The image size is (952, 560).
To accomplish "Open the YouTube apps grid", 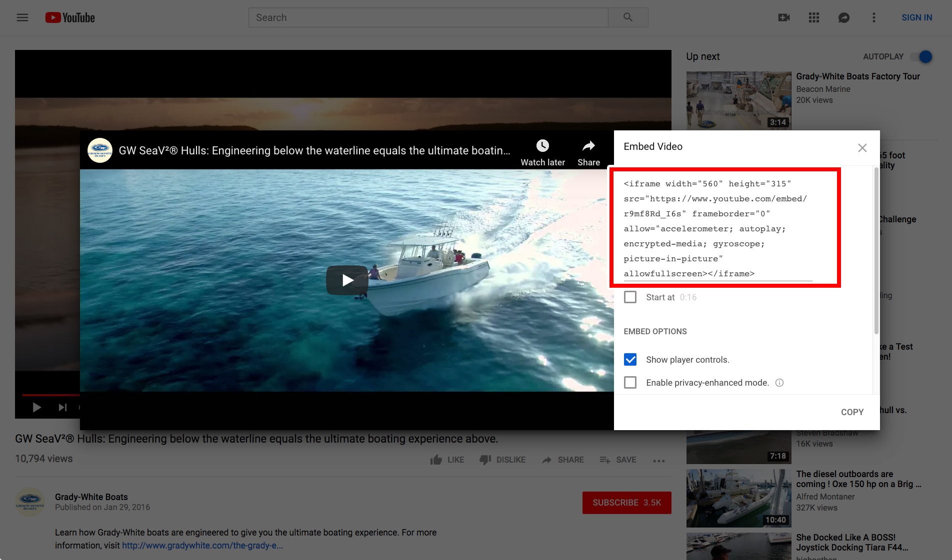I will pos(814,17).
